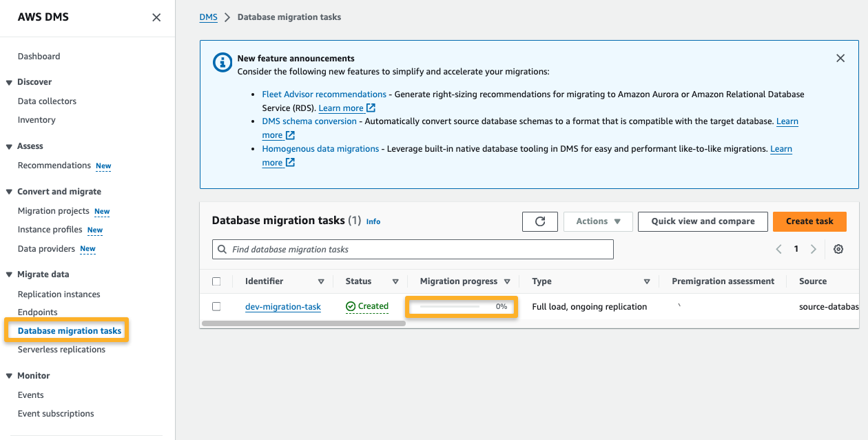Open the dev-migration-task details link
This screenshot has width=868, height=440.
tap(282, 306)
